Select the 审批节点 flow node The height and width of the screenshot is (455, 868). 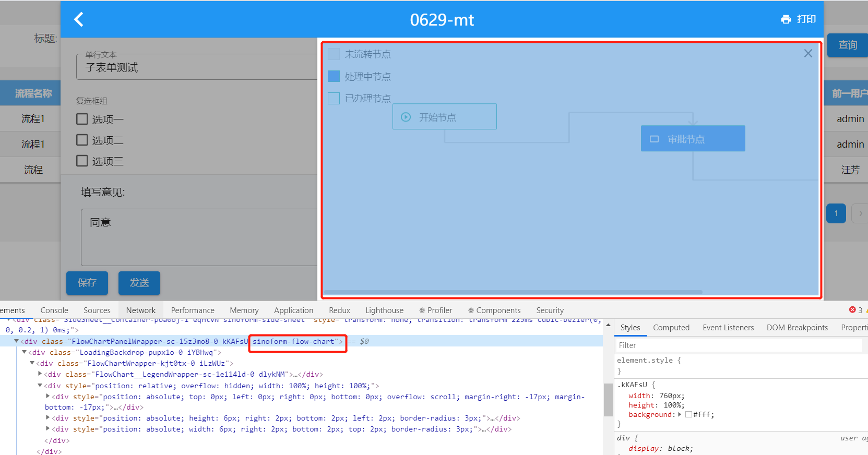point(693,138)
